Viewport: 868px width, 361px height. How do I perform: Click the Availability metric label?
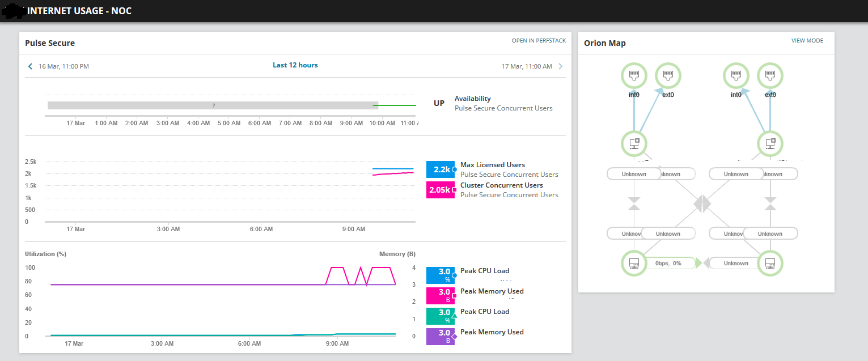tap(473, 99)
